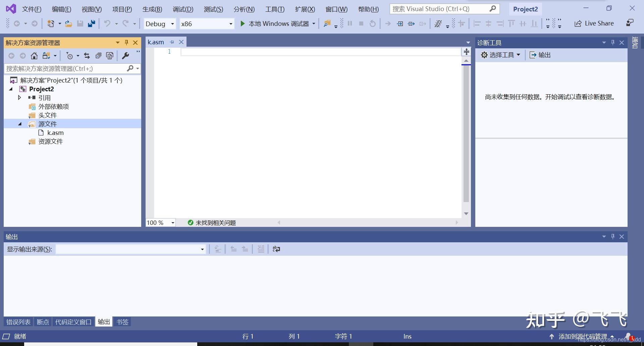644x346 pixels.
Task: Click the Step Over debug icon
Action: click(x=411, y=23)
